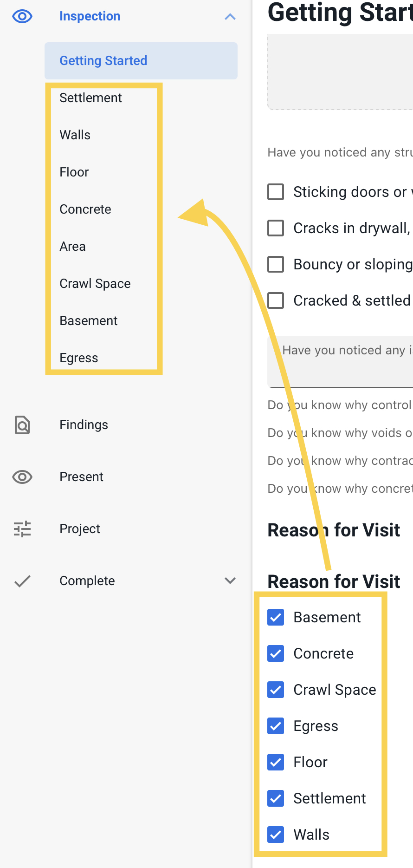Uncheck the Basement reason checkbox
This screenshot has height=868, width=413.
tap(276, 617)
